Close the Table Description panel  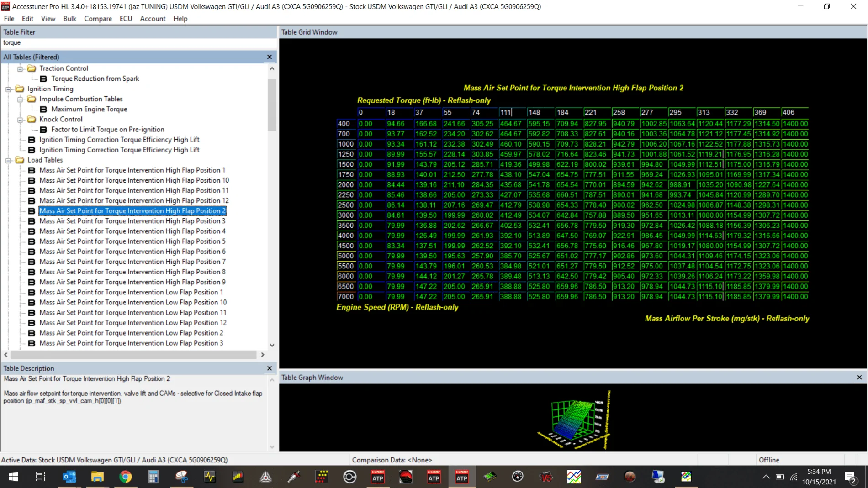coord(270,368)
